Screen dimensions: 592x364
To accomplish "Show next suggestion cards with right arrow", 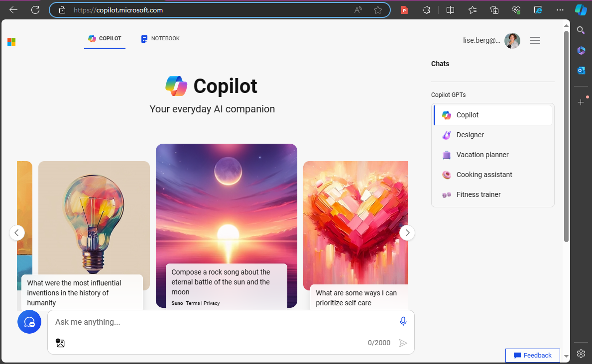I will click(407, 232).
